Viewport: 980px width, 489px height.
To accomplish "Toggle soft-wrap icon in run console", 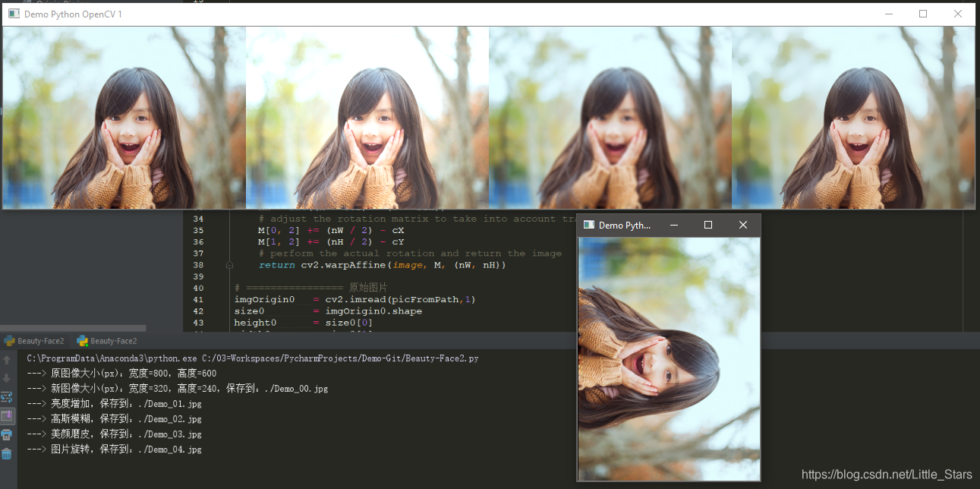I will click(7, 397).
